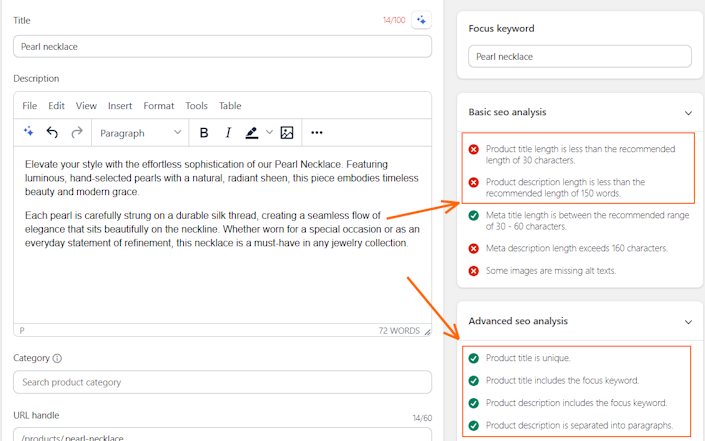
Task: Click 'Product description is separated into paragraphs.' text
Action: click(579, 425)
